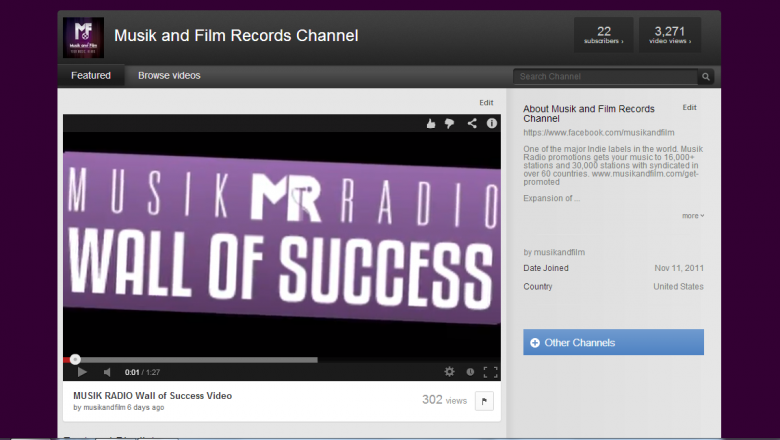Click the 302 views count

(444, 400)
